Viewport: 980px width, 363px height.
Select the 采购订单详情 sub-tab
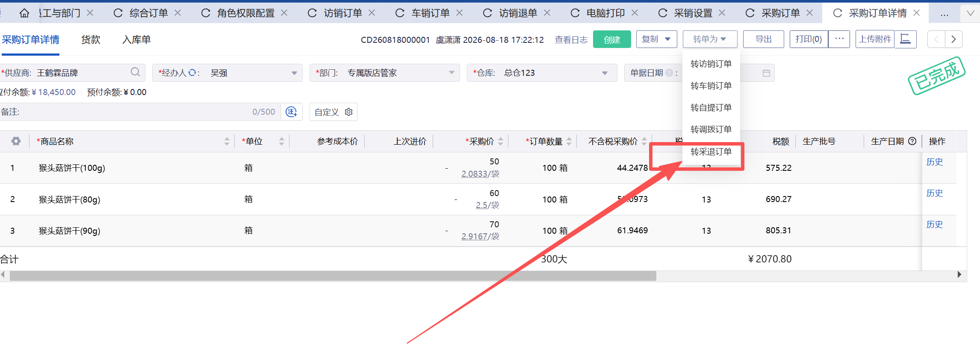click(x=30, y=40)
